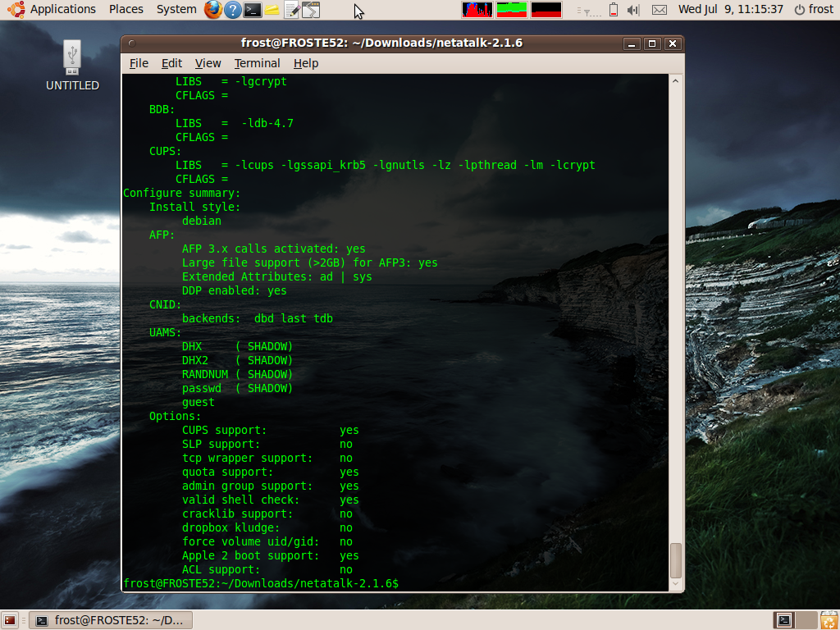The height and width of the screenshot is (630, 840).
Task: Click the terminal window title bar text
Action: click(381, 43)
